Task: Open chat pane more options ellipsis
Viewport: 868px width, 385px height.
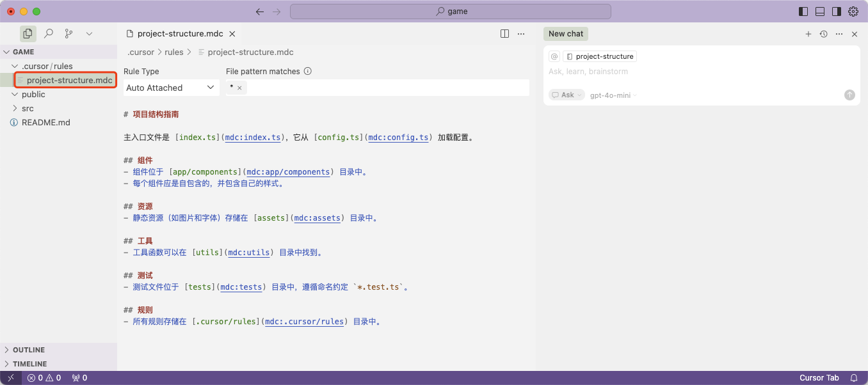Action: (x=839, y=34)
